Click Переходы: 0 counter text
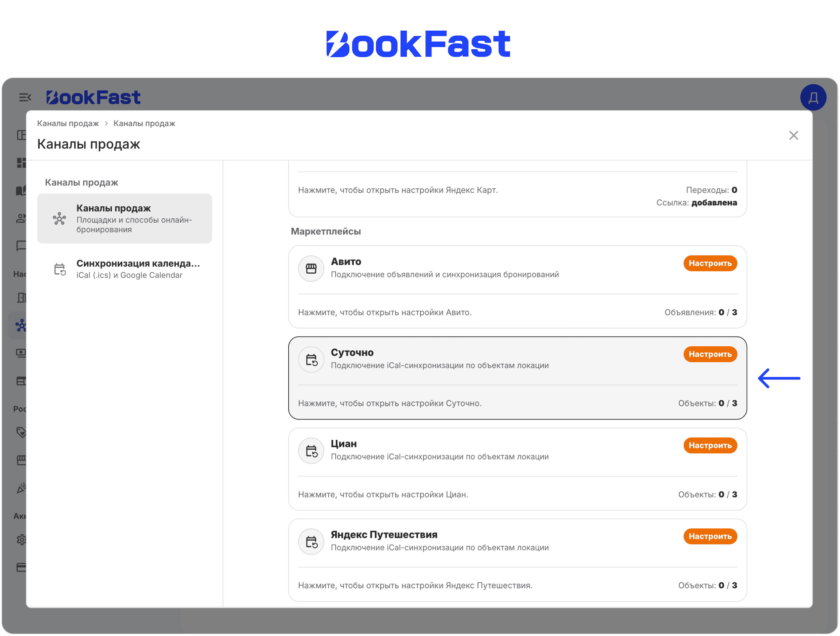840x636 pixels. [x=711, y=190]
